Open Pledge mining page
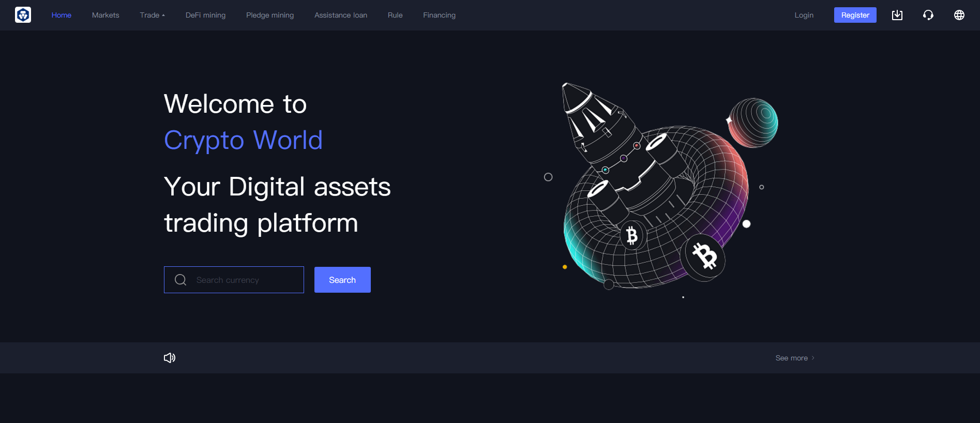 click(270, 15)
